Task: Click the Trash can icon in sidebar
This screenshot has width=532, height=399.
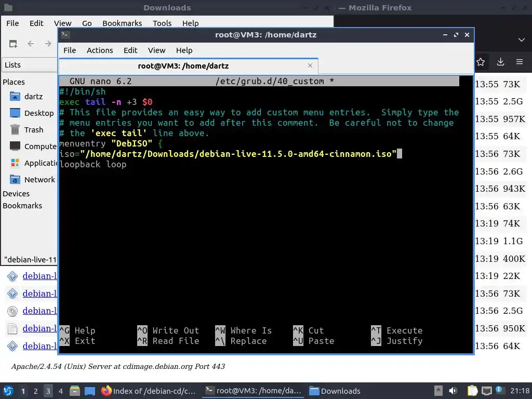Action: [x=15, y=129]
